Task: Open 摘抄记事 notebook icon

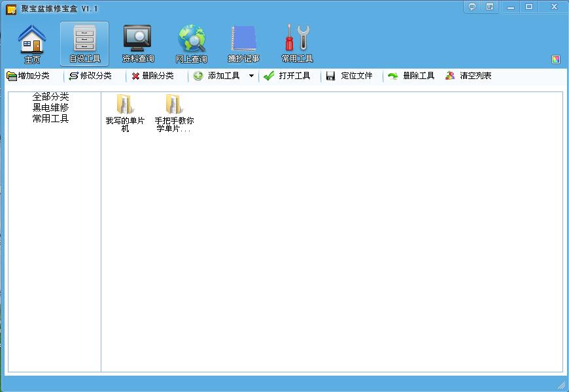Action: pyautogui.click(x=243, y=44)
